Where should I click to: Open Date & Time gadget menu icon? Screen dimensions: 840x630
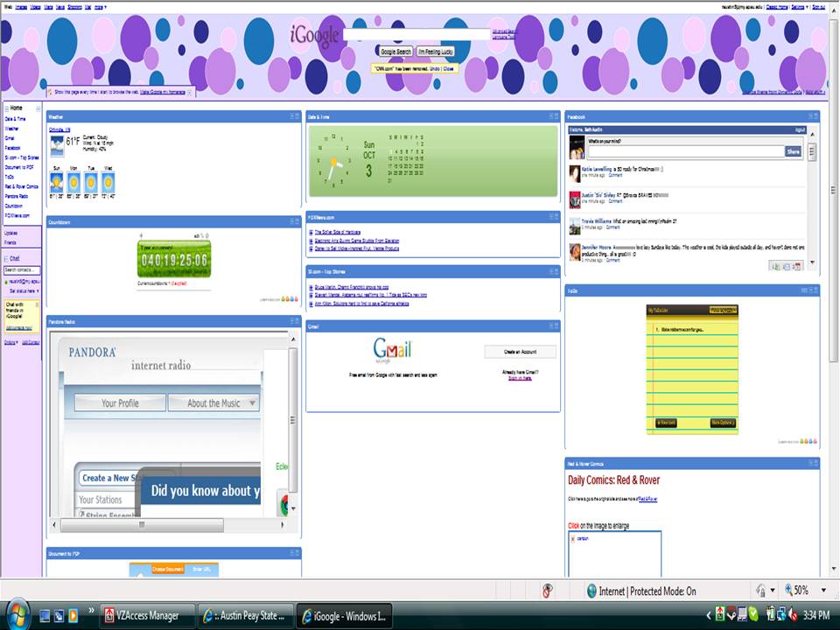click(551, 116)
